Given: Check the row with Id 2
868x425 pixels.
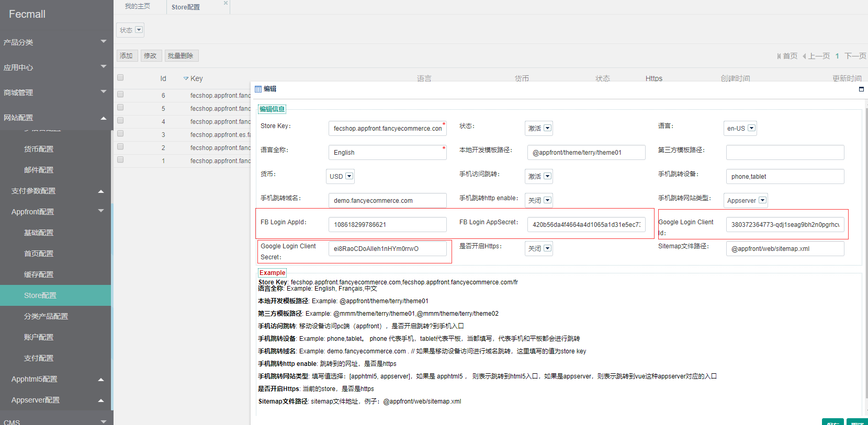Looking at the screenshot, I should (x=120, y=146).
